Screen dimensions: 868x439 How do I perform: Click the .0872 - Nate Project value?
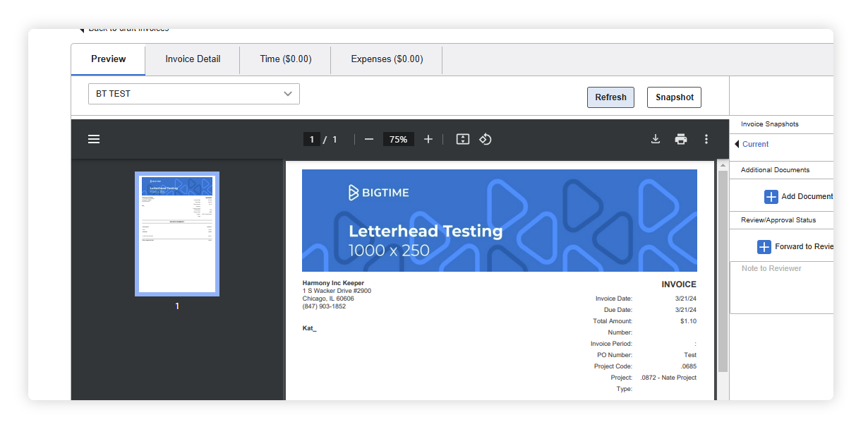(x=668, y=378)
